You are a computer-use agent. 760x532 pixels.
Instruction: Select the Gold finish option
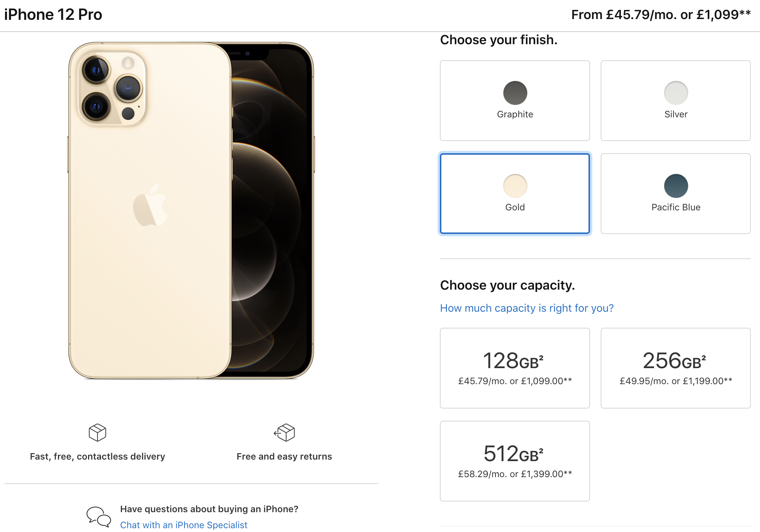coord(515,194)
